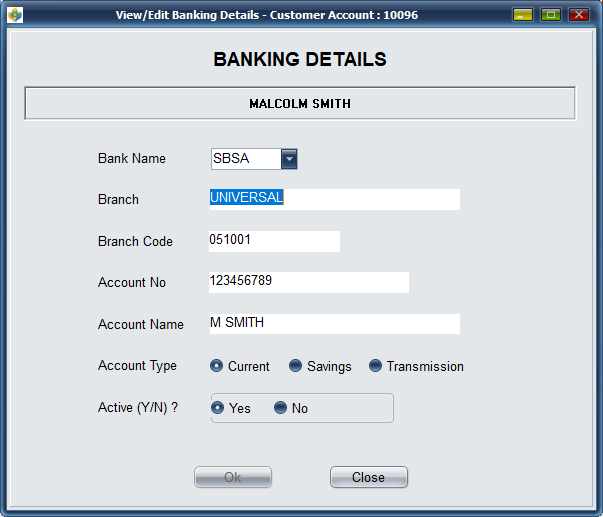Choose Savings as the account type
The image size is (603, 517).
[x=296, y=366]
